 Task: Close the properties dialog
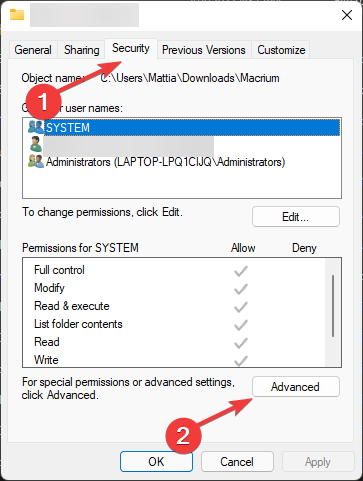347,15
